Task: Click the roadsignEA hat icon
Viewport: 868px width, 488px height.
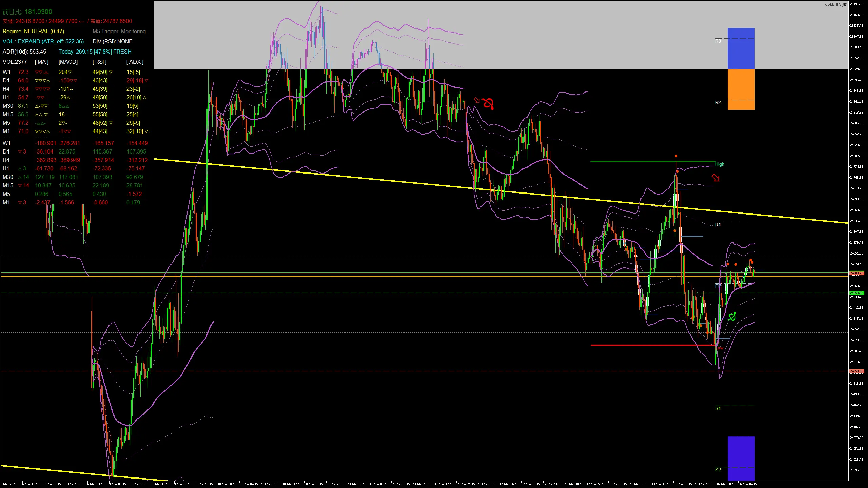Action: (x=844, y=5)
